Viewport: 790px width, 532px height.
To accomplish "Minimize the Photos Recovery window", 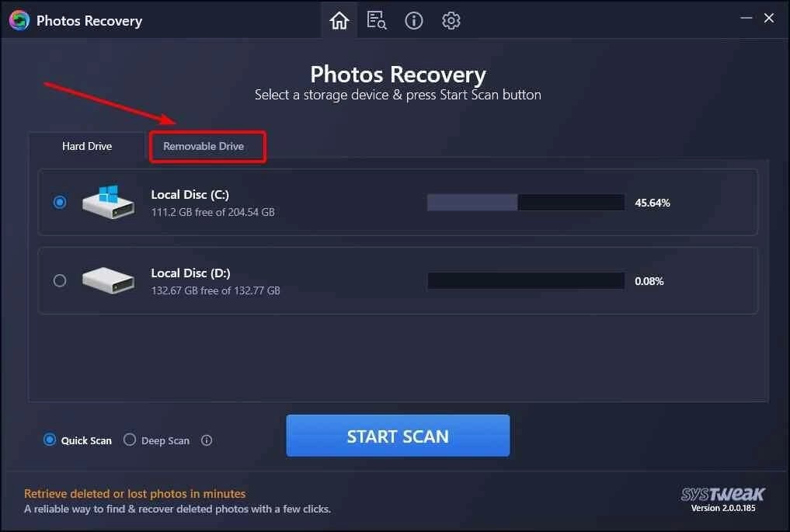I will (x=746, y=18).
